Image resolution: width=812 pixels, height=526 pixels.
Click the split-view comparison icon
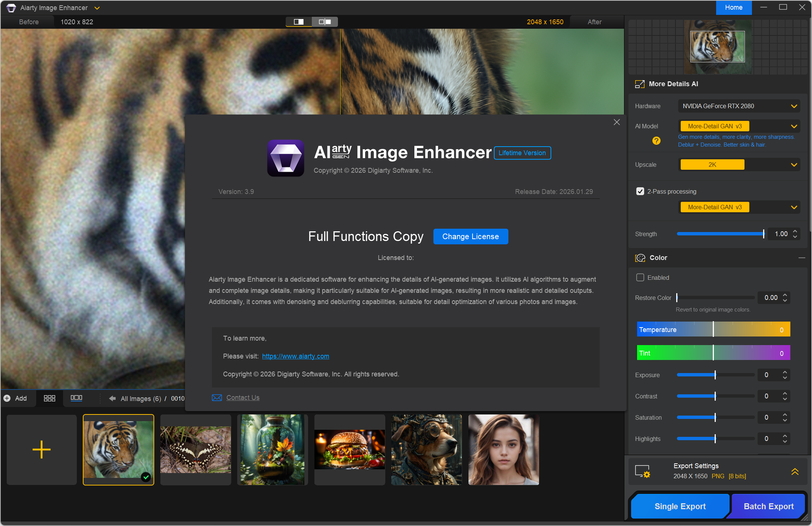click(299, 22)
